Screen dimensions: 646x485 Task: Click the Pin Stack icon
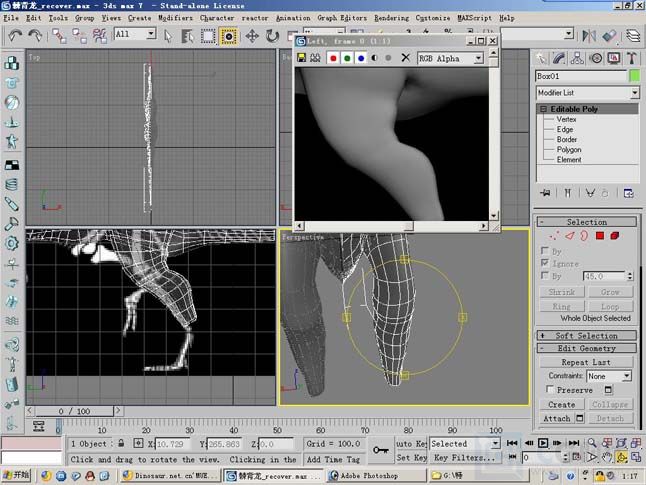546,193
